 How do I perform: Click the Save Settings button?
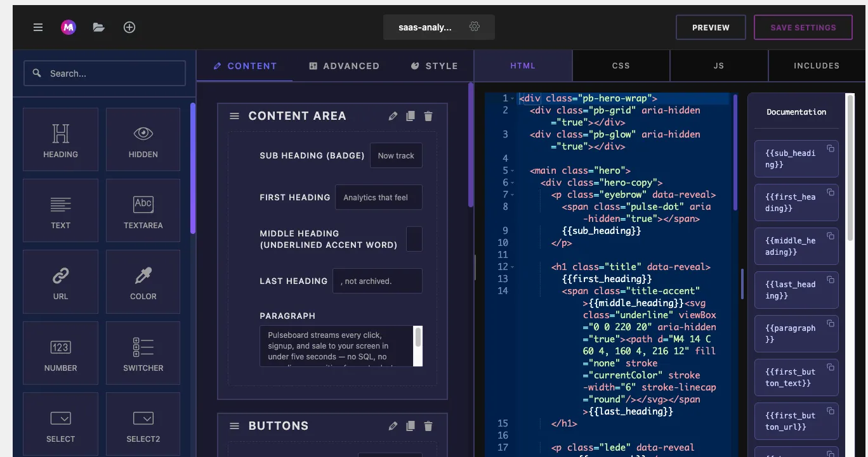pos(803,27)
